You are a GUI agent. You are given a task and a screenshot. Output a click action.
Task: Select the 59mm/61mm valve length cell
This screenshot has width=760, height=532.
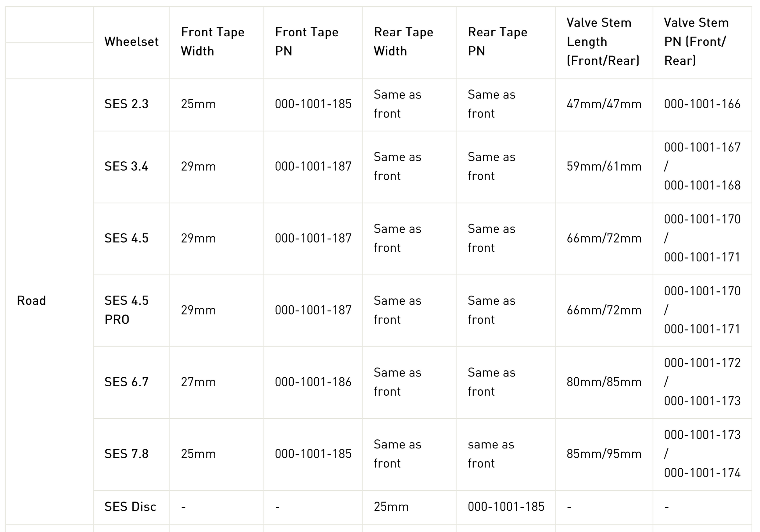(604, 166)
